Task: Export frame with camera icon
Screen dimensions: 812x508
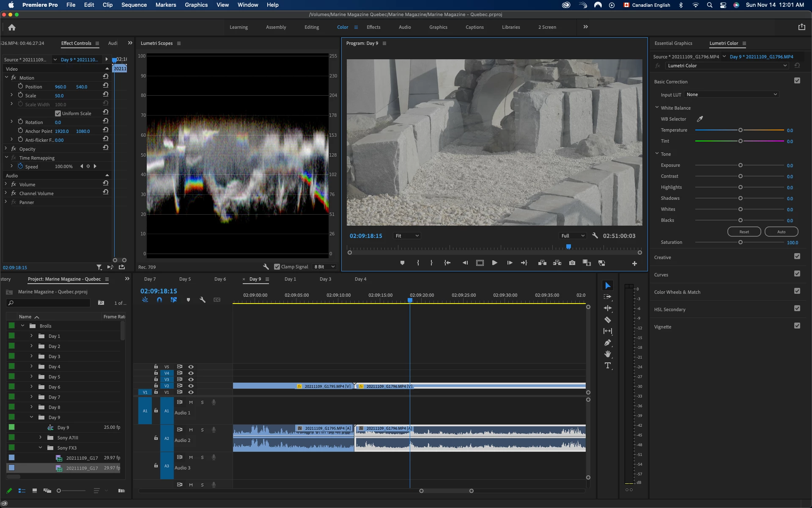Action: [572, 263]
